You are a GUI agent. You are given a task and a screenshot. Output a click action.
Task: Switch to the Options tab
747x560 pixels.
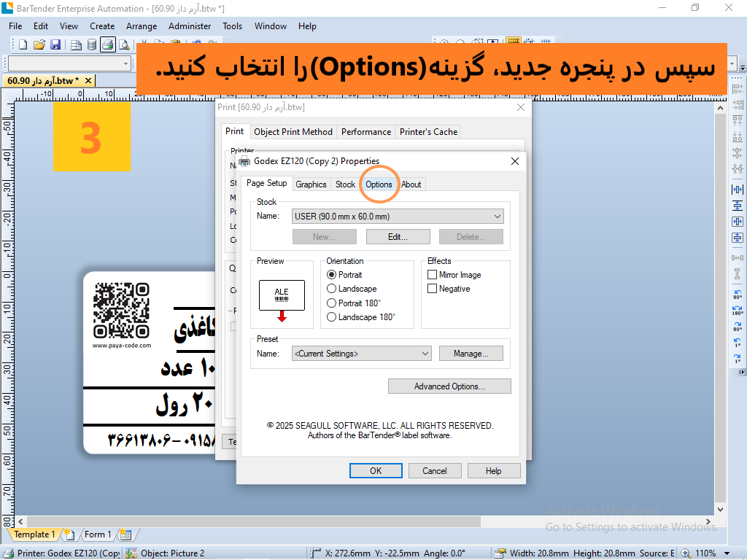point(379,184)
